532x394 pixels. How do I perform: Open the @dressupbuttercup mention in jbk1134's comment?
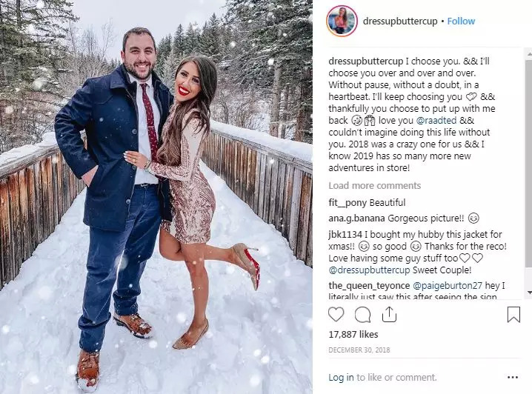(x=369, y=270)
